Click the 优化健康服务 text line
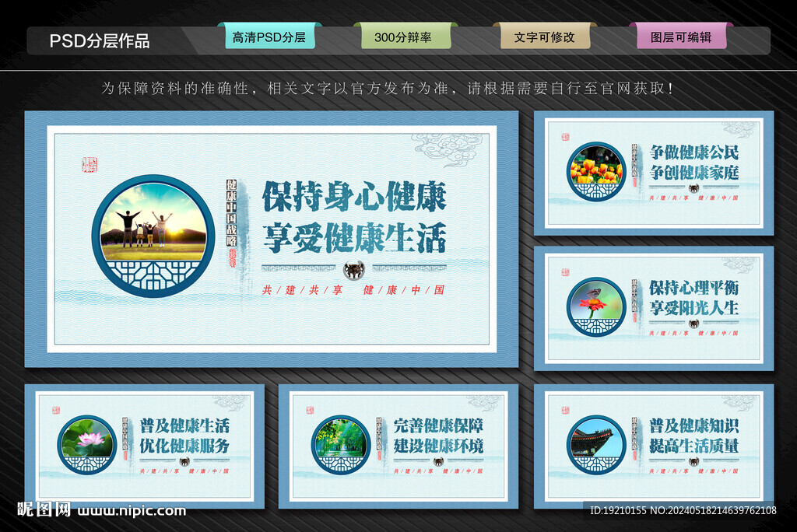 (184, 446)
